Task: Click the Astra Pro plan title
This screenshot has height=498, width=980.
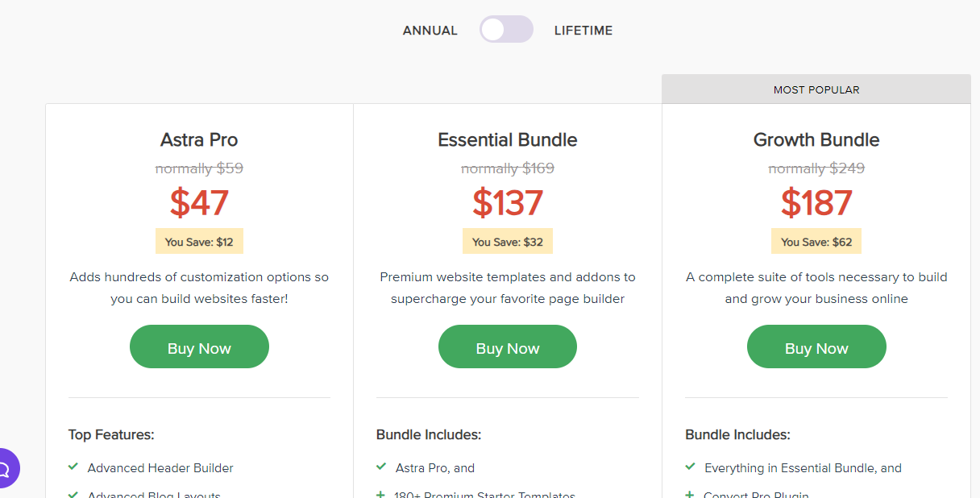Action: [199, 139]
